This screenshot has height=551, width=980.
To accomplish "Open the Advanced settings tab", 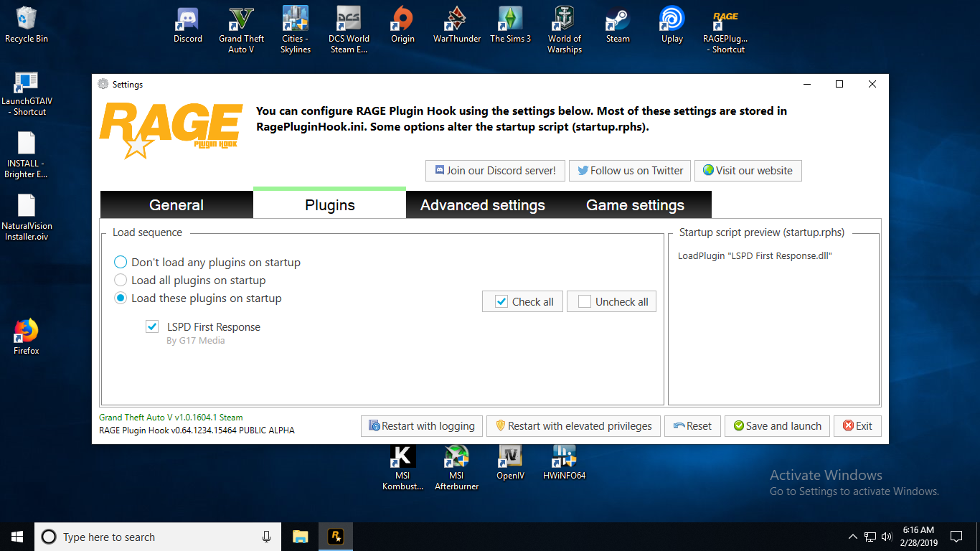I will (x=483, y=205).
